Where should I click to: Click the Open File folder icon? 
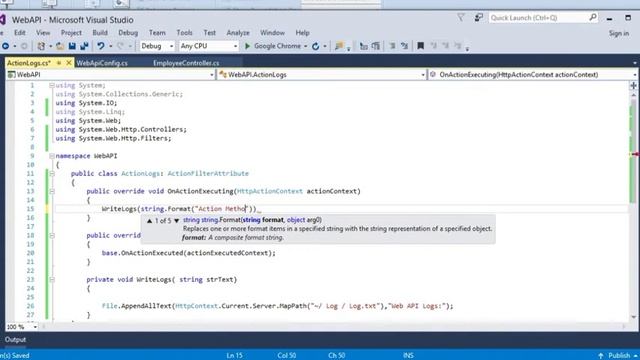coord(60,46)
